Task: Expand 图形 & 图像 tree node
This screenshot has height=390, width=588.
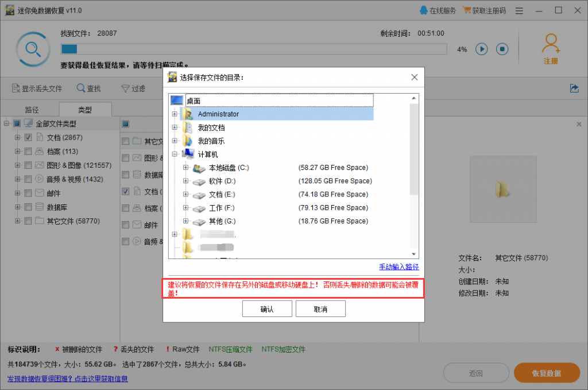Action: coord(18,165)
